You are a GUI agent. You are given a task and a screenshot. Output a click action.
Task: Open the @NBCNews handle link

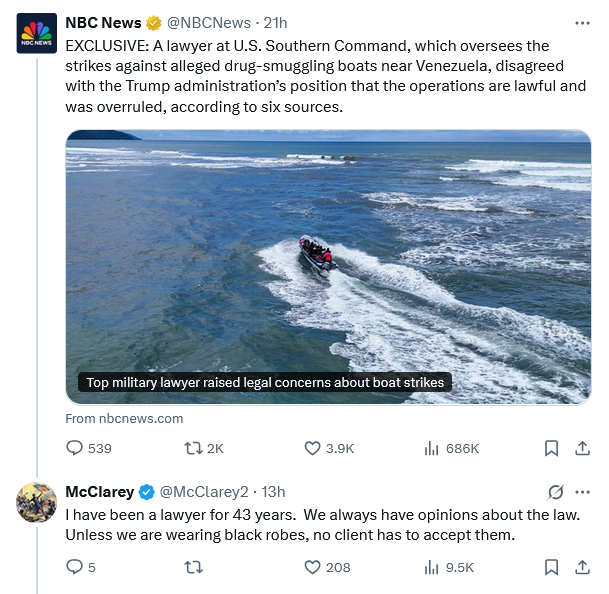[x=209, y=23]
